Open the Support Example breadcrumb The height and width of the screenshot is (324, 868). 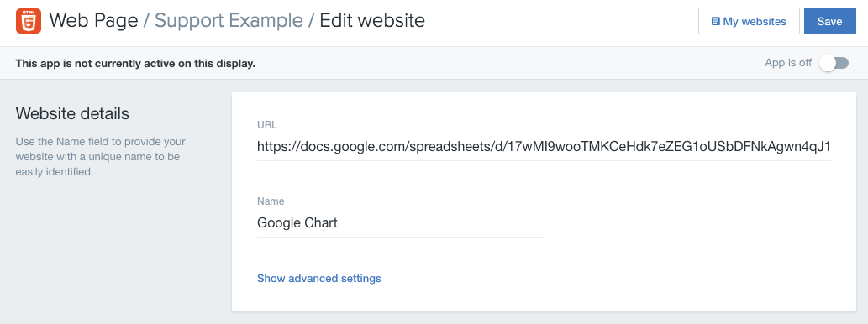tap(229, 21)
